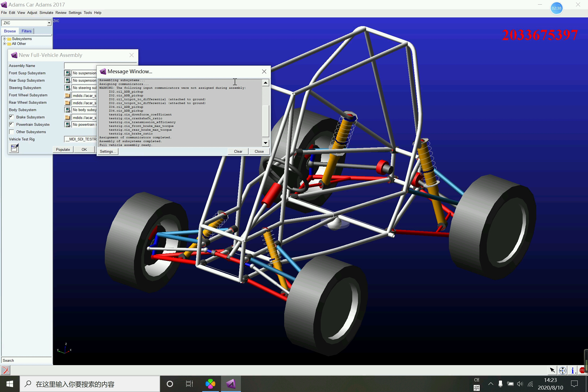Clear the Message Window
The width and height of the screenshot is (588, 392).
(238, 151)
